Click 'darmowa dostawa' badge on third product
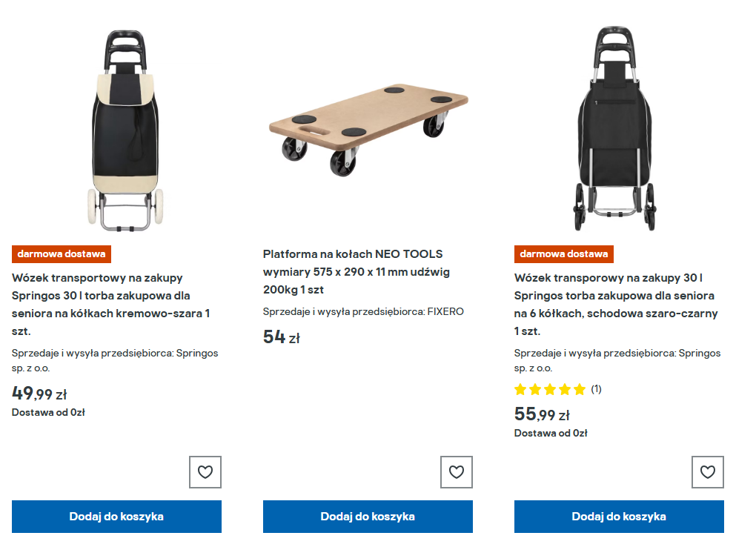The width and height of the screenshot is (756, 547). pyautogui.click(x=564, y=254)
